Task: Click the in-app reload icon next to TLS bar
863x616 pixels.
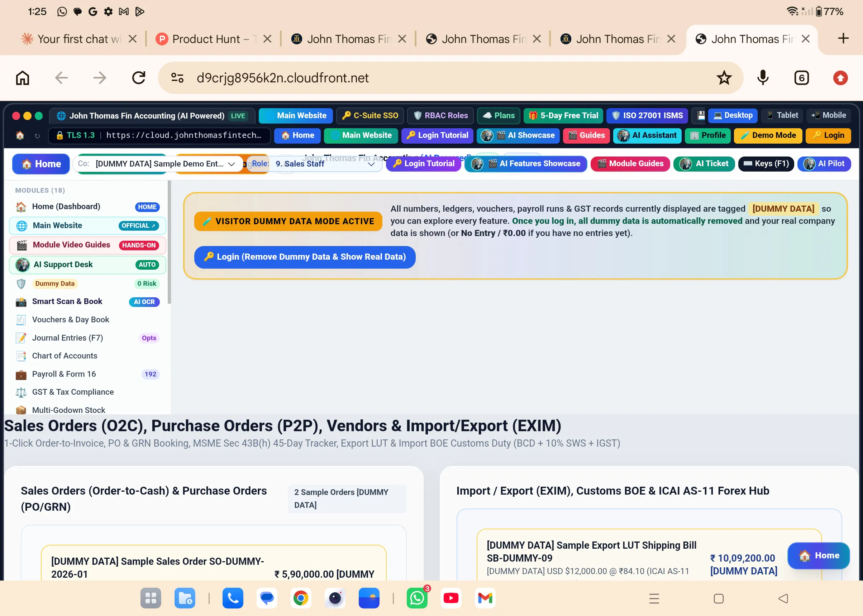Action: [37, 135]
